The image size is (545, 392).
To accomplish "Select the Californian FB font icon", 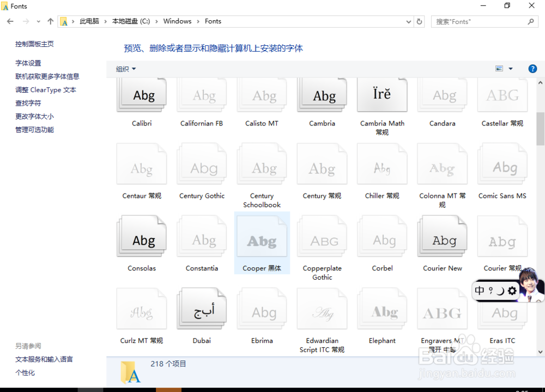I will coord(202,95).
